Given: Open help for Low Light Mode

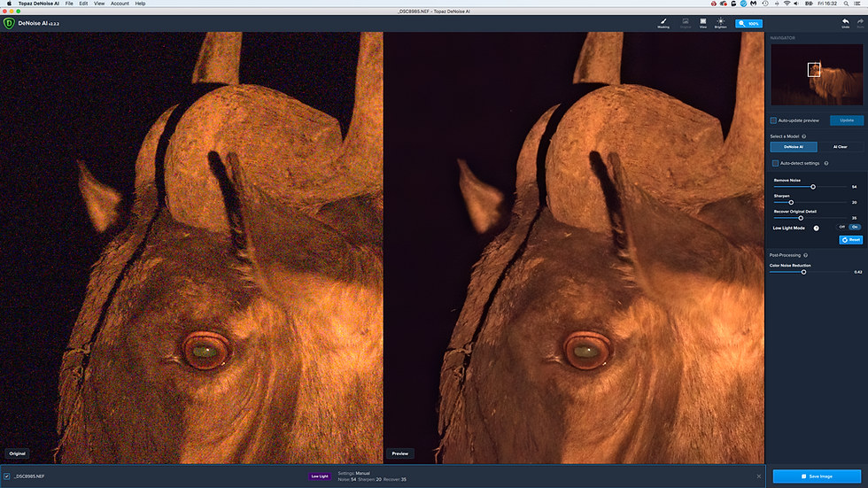Looking at the screenshot, I should (816, 228).
